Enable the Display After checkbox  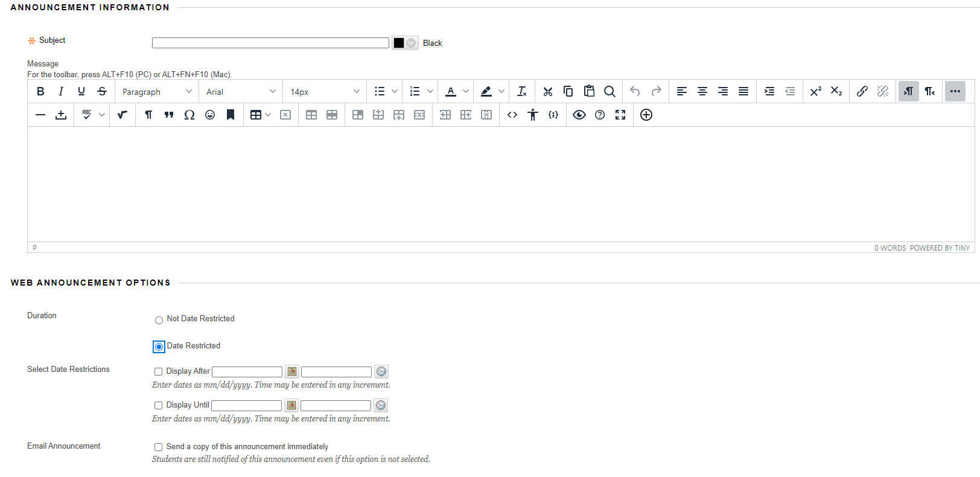[x=158, y=372]
